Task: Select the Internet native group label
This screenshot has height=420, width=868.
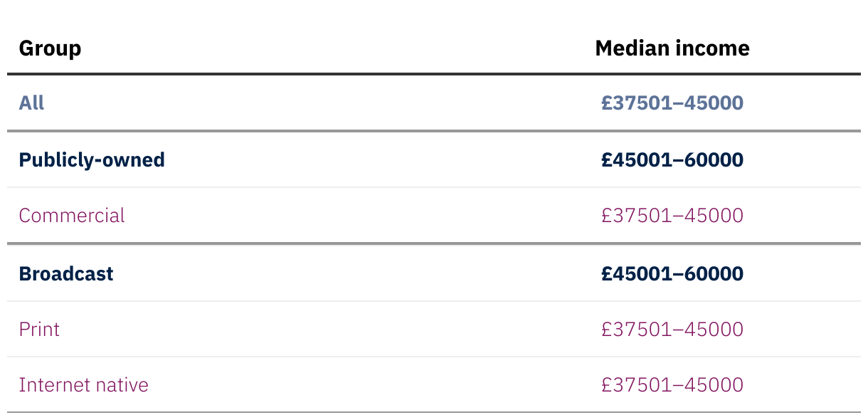Action: point(83,385)
